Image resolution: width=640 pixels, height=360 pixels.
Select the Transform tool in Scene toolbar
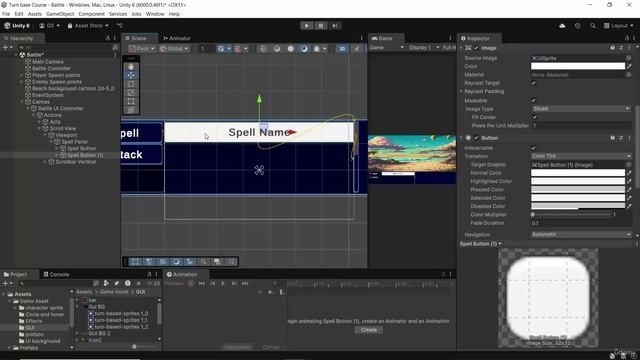click(131, 110)
